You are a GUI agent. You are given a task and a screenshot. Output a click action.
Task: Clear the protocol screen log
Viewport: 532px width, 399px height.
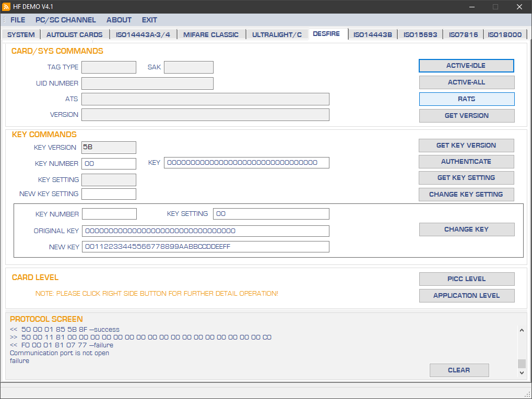coord(459,370)
